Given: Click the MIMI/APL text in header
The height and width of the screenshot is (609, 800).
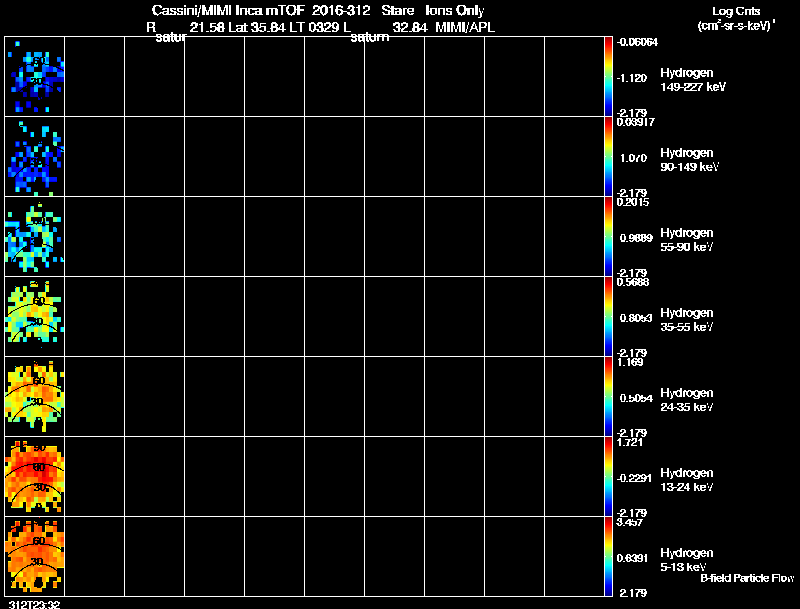Looking at the screenshot, I should point(465,27).
